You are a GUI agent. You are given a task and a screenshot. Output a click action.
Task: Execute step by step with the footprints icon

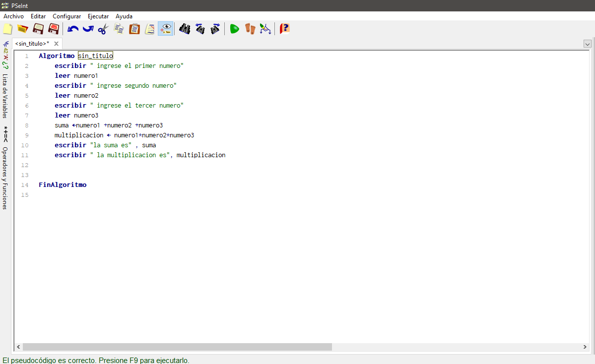tap(250, 29)
